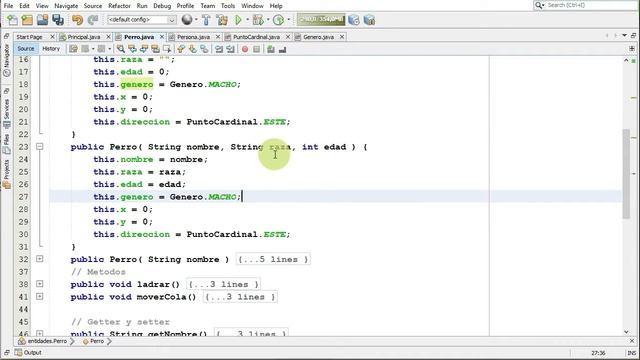The width and height of the screenshot is (640, 360).
Task: Switch to the Start Page tab
Action: point(29,37)
